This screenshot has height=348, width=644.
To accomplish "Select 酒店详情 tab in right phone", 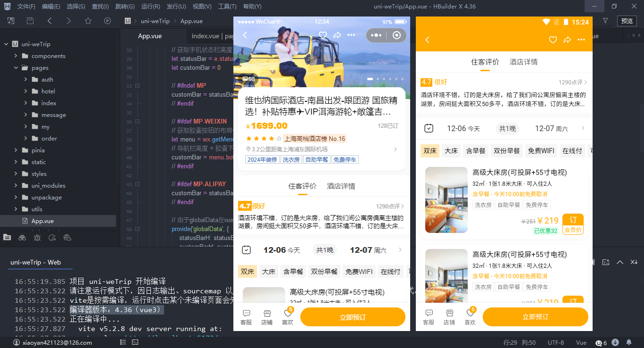I will pos(523,62).
